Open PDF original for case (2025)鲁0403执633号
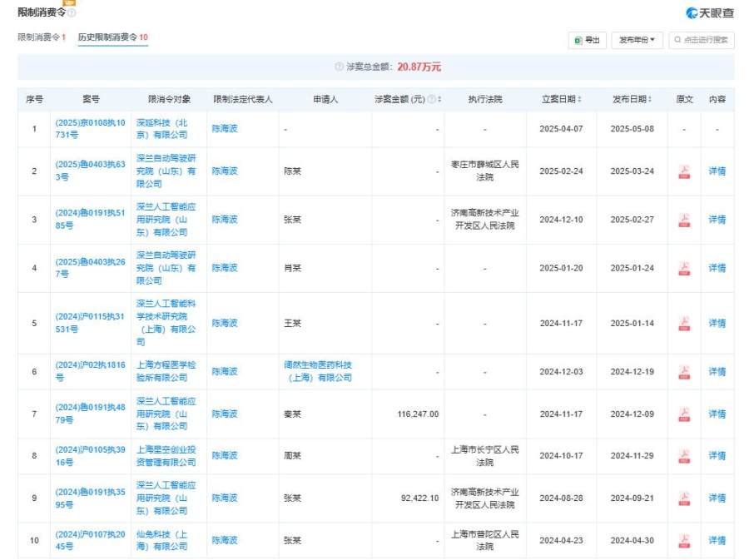 (x=684, y=171)
